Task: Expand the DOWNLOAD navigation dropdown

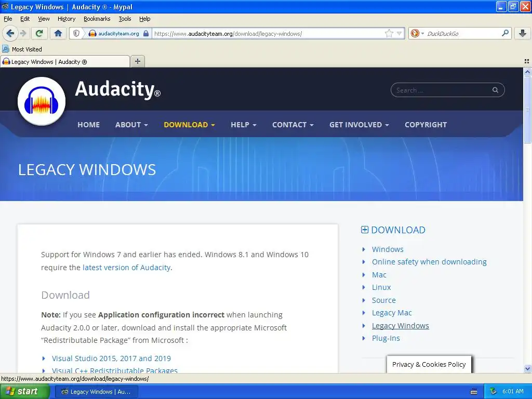Action: pyautogui.click(x=189, y=125)
